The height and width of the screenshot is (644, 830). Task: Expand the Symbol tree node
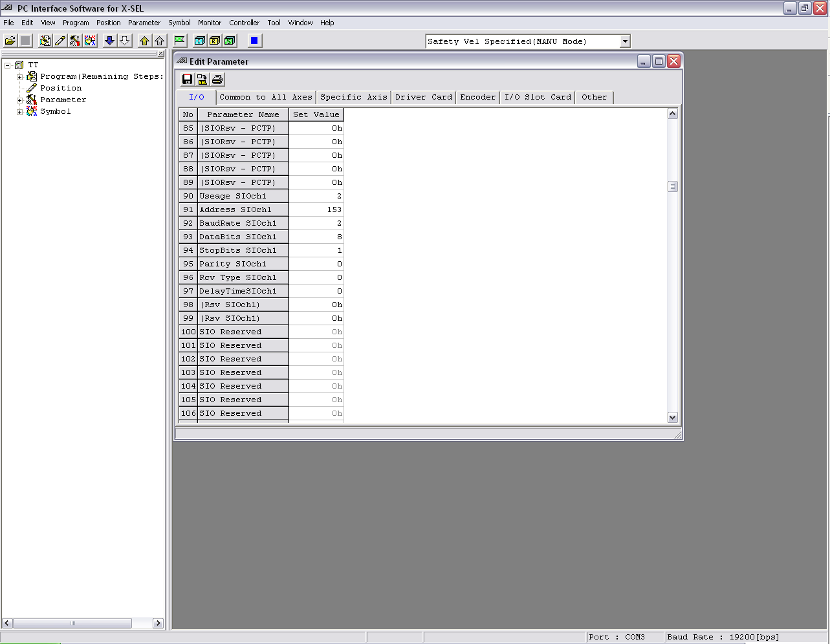19,112
